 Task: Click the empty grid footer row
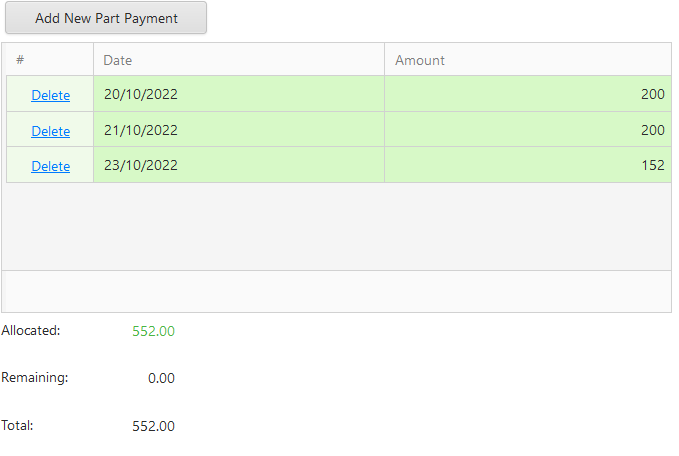click(337, 291)
